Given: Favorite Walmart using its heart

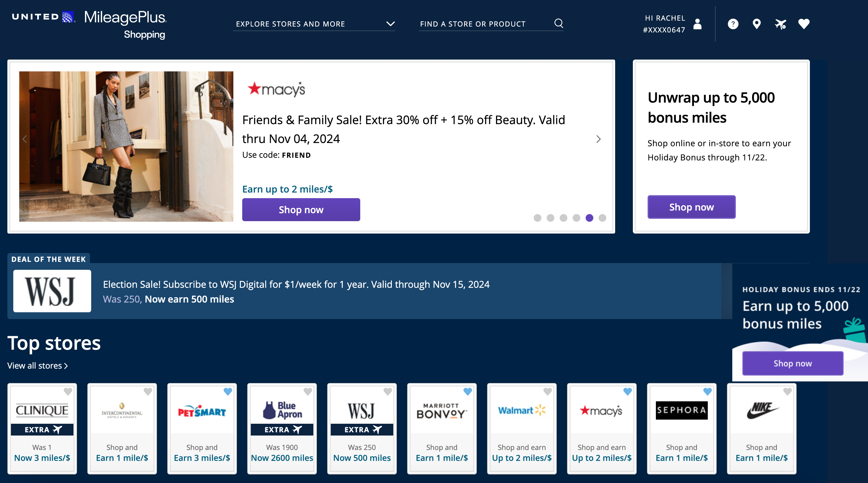Looking at the screenshot, I should point(548,392).
